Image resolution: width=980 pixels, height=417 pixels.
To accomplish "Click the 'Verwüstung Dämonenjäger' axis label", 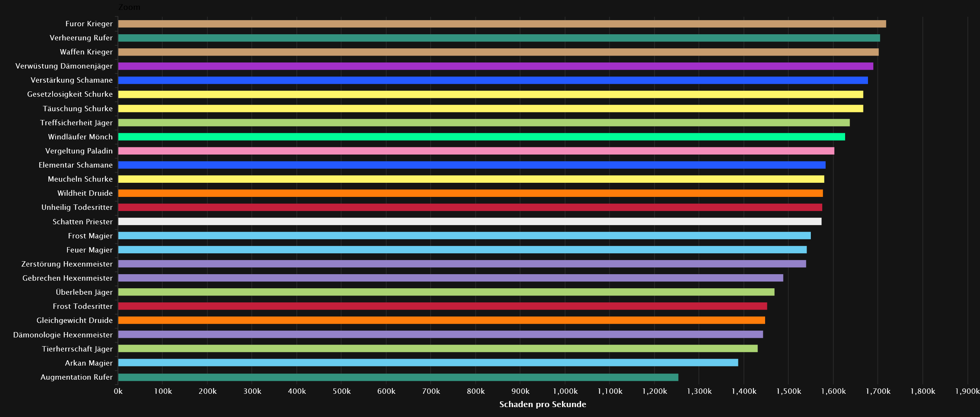I will coord(64,66).
